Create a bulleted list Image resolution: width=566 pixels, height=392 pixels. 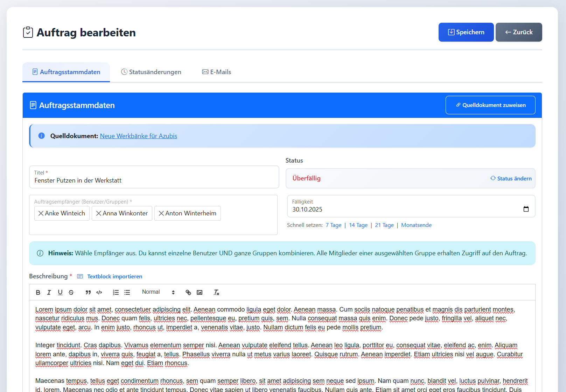click(127, 292)
